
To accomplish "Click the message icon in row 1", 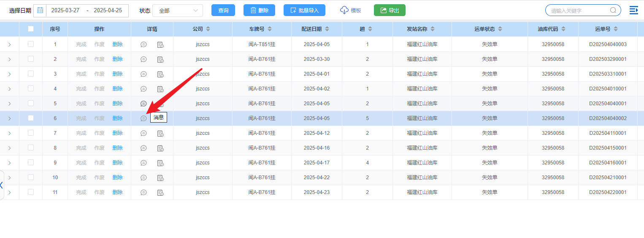I will (x=143, y=44).
